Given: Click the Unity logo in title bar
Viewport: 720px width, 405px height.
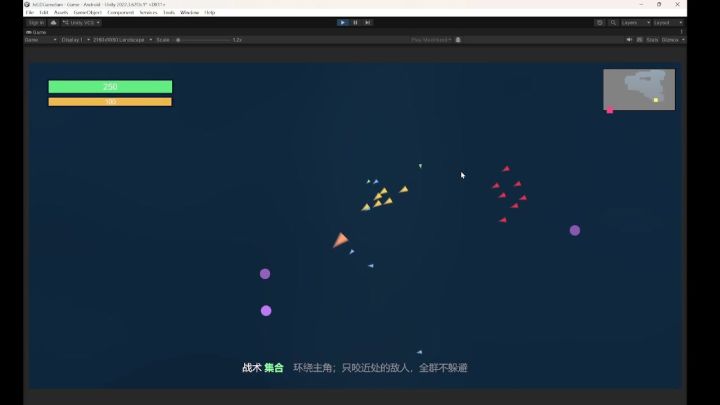Looking at the screenshot, I should 27,4.
